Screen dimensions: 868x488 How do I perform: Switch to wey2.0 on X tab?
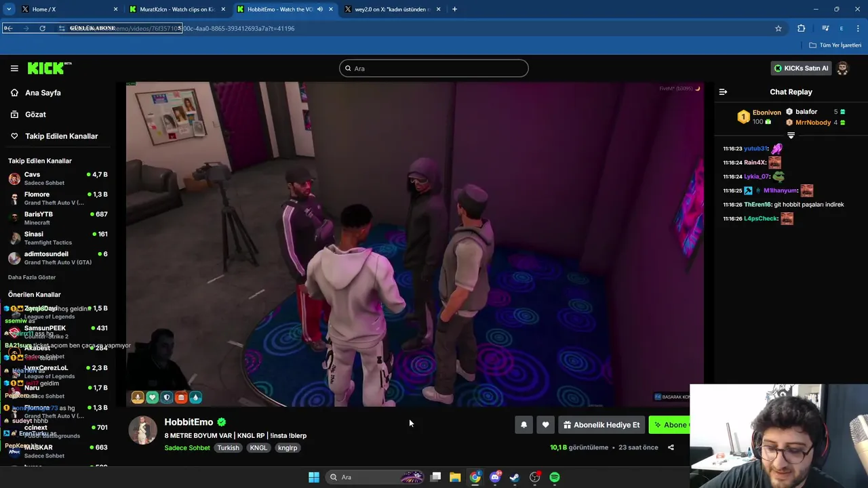click(393, 9)
